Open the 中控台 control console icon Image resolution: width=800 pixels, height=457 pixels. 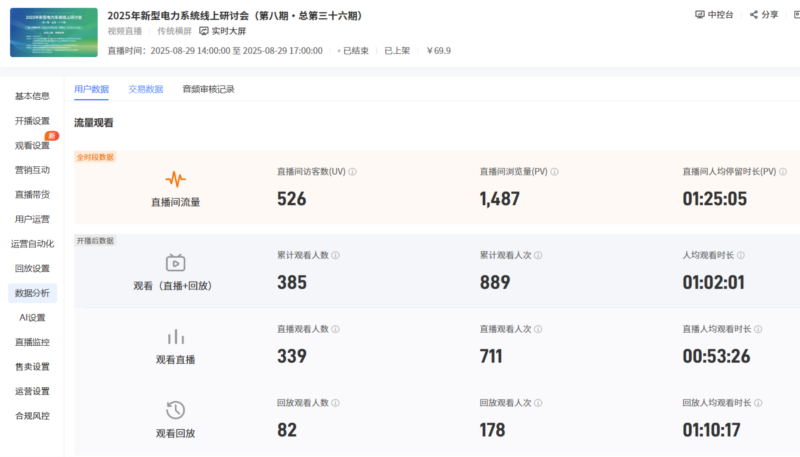click(x=699, y=15)
